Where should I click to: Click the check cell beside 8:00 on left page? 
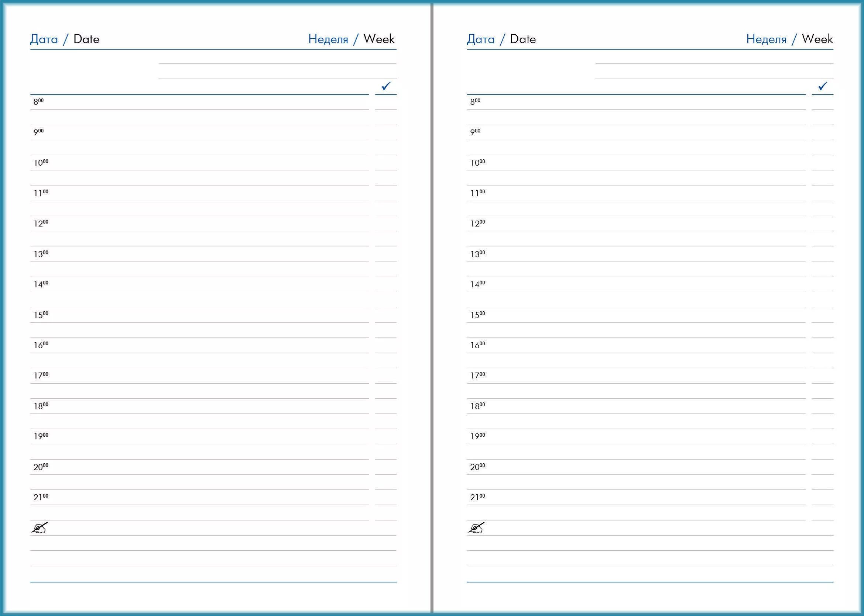coord(386,102)
